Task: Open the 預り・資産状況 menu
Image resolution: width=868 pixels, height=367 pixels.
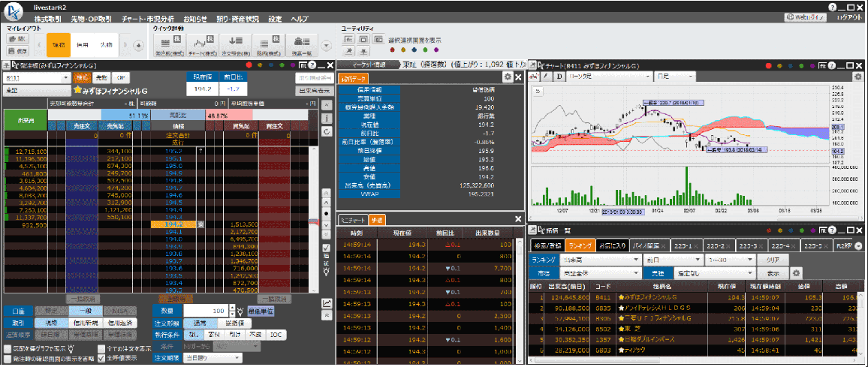Action: click(x=237, y=18)
